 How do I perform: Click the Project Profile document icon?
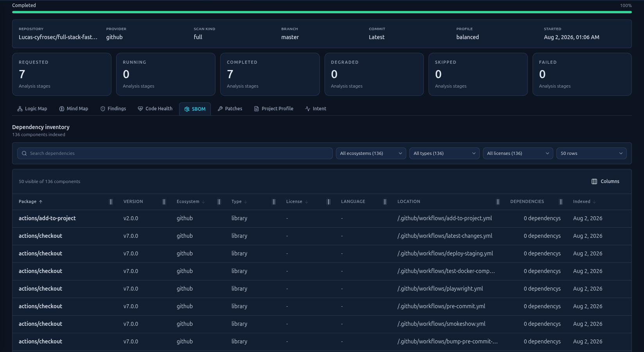tap(257, 109)
